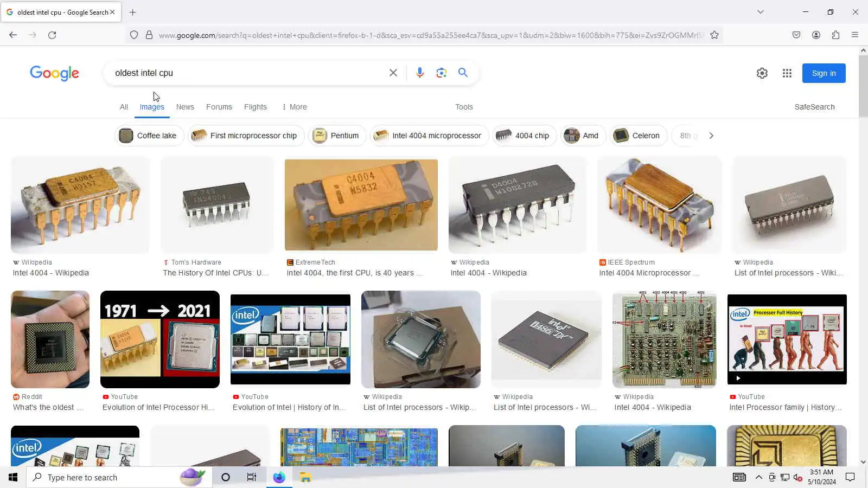Close the 'oldest intel cpu' tab
Screen dimensions: 868x488
[112, 12]
